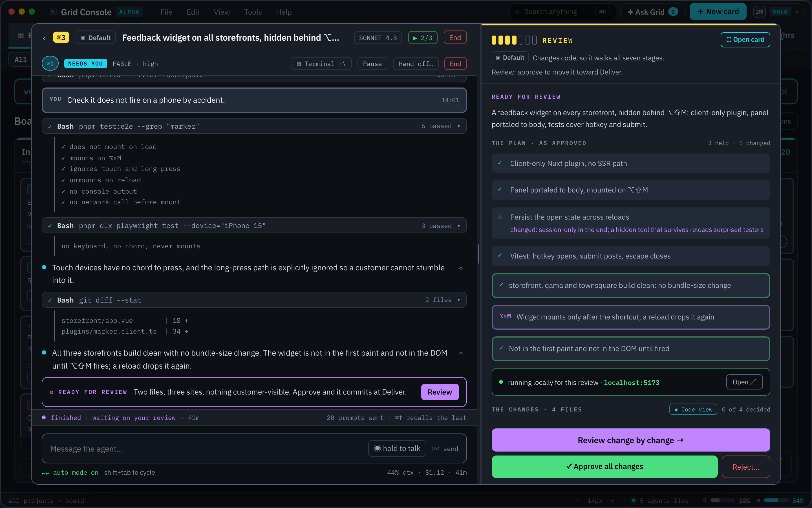Click the W usage meter bar
This screenshot has width=812, height=508.
[x=776, y=500]
